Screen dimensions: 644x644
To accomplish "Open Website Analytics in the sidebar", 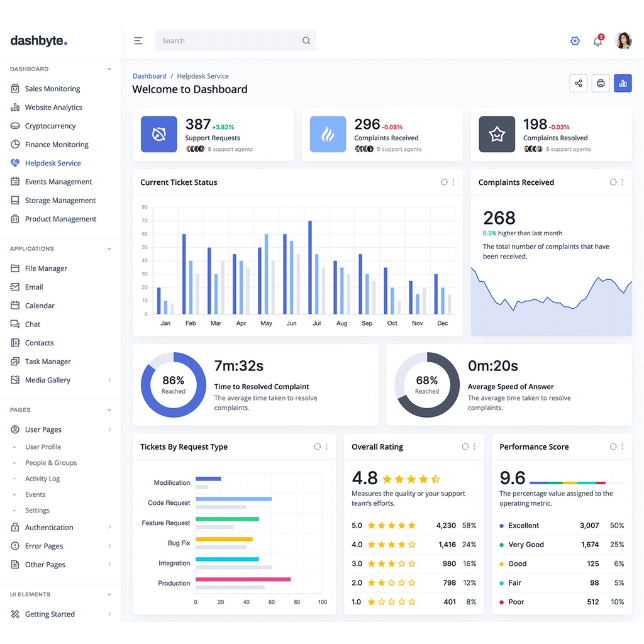I will [x=53, y=107].
